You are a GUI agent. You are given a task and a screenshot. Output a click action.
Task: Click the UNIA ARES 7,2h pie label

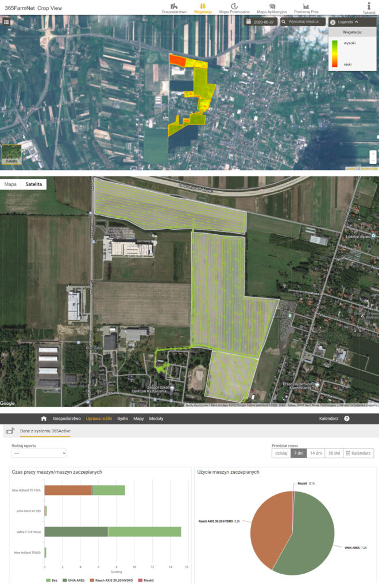pos(356,547)
